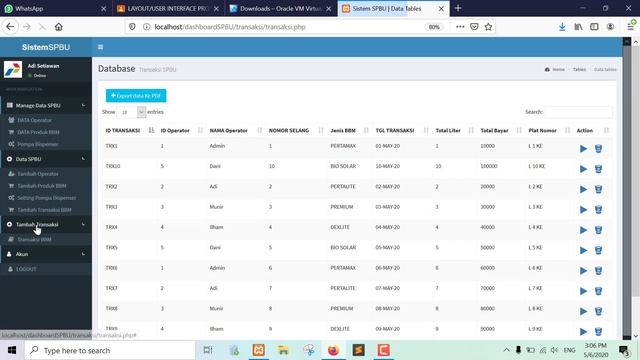Open edit action for TRX7 row

583,291
